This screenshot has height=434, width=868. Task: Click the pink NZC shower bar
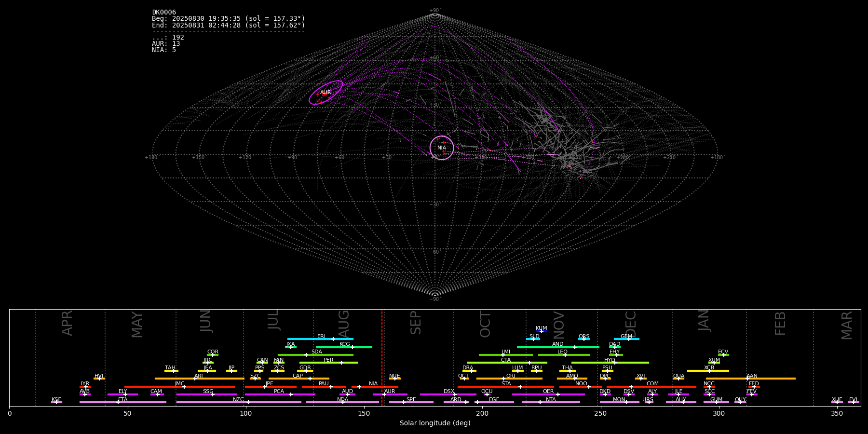(x=239, y=402)
